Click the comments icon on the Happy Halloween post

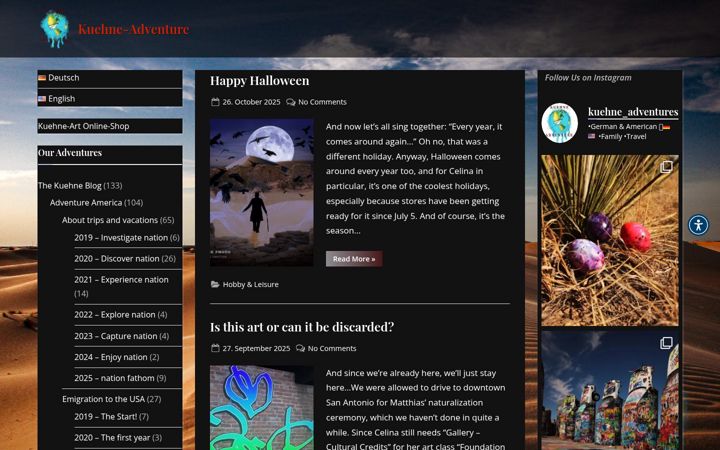(x=291, y=102)
